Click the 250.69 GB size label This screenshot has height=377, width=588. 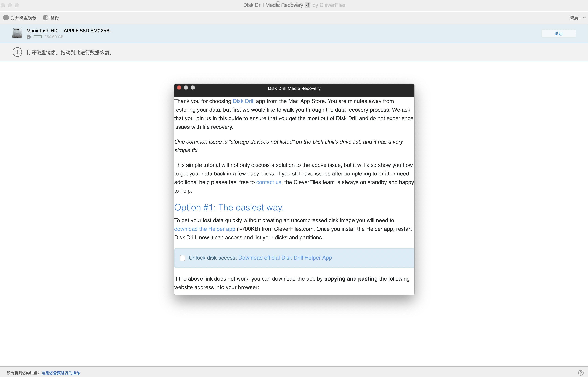tap(54, 37)
